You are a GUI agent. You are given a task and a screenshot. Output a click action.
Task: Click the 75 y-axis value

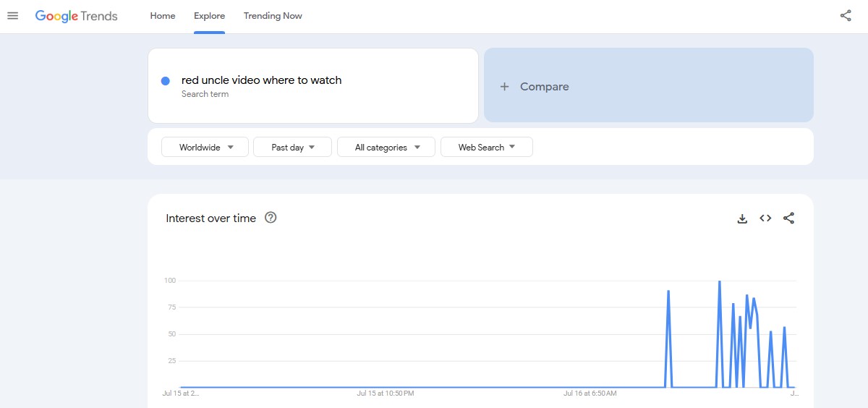click(x=171, y=307)
